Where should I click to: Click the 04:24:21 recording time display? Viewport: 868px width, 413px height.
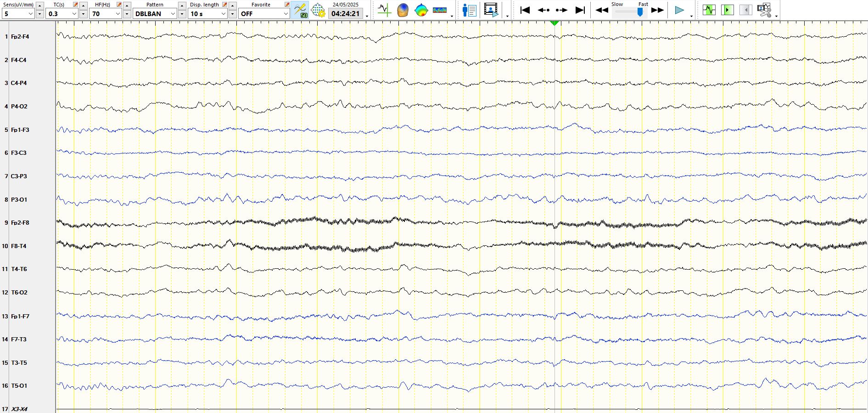click(345, 14)
